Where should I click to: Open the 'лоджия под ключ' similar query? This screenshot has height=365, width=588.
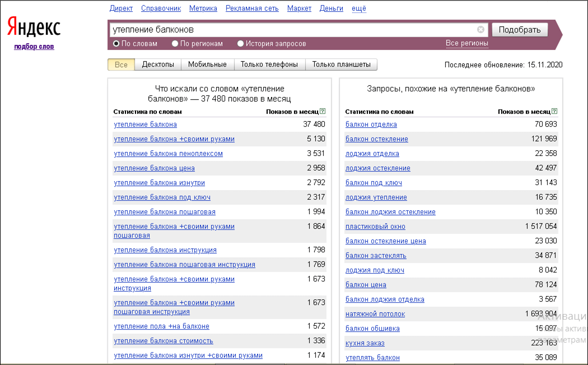(375, 270)
